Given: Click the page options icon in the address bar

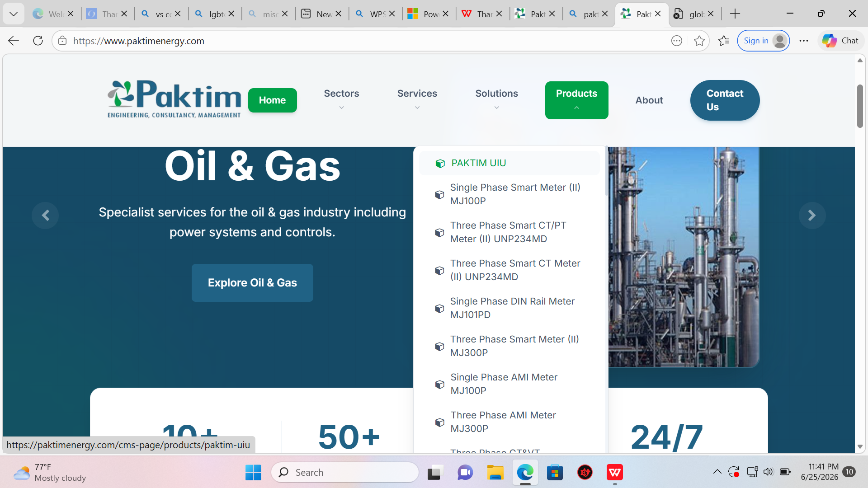Looking at the screenshot, I should [676, 41].
